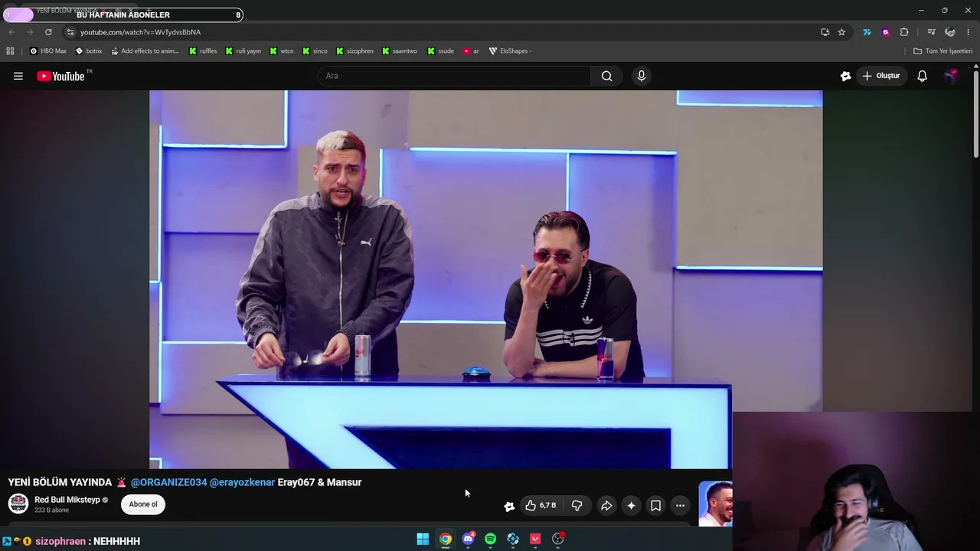The height and width of the screenshot is (551, 980).
Task: Reload the page in Chrome
Action: tap(48, 32)
